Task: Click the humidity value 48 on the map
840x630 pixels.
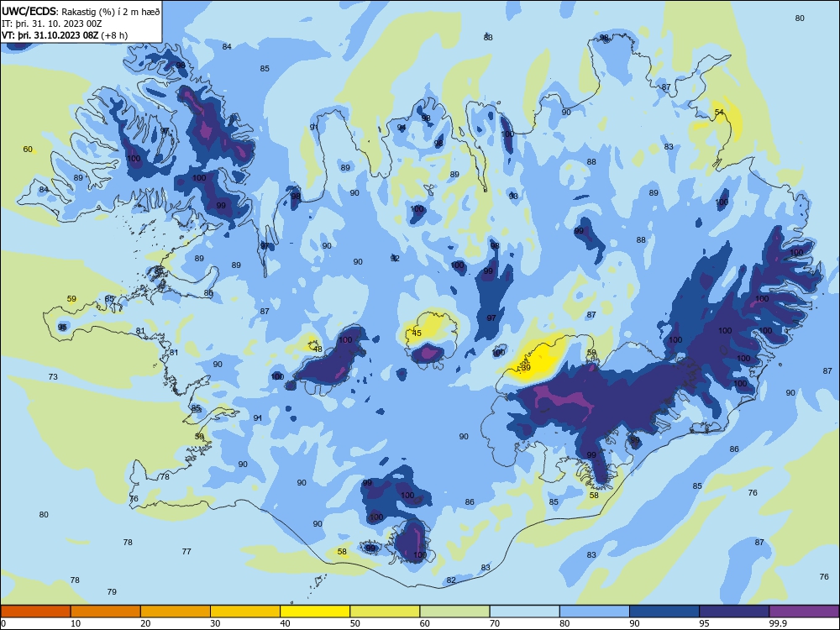Action: coord(318,349)
